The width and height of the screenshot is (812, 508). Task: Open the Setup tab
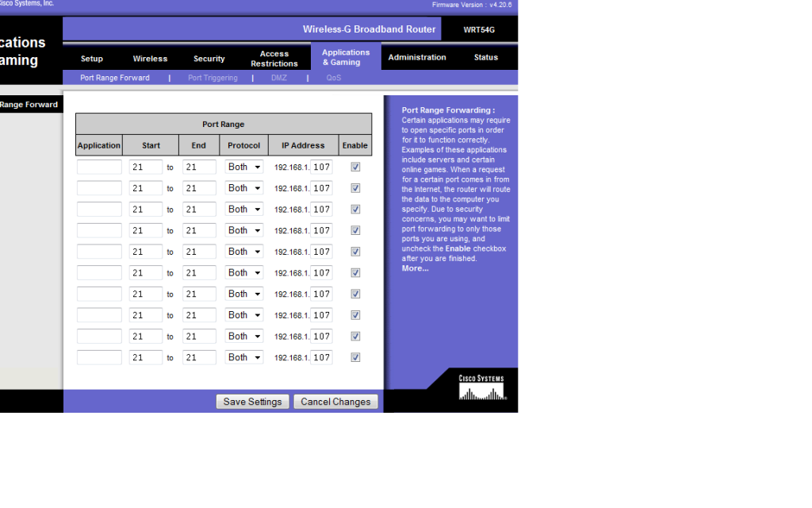pos(92,59)
